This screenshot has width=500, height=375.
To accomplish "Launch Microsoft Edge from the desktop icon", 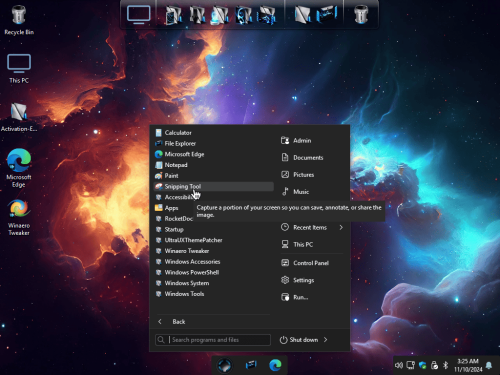I will [x=19, y=168].
